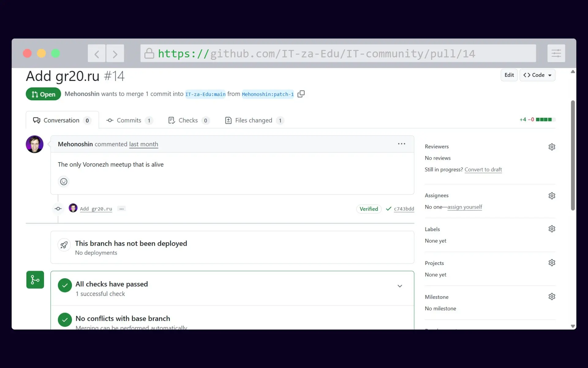Expand the All checks have passed details chevron
Viewport: 588px width, 368px height.
(x=400, y=286)
